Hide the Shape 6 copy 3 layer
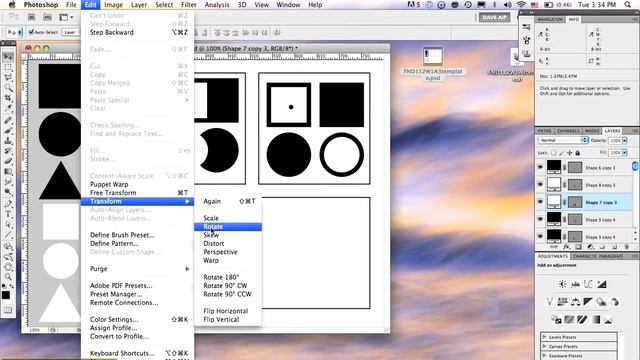 (540, 167)
